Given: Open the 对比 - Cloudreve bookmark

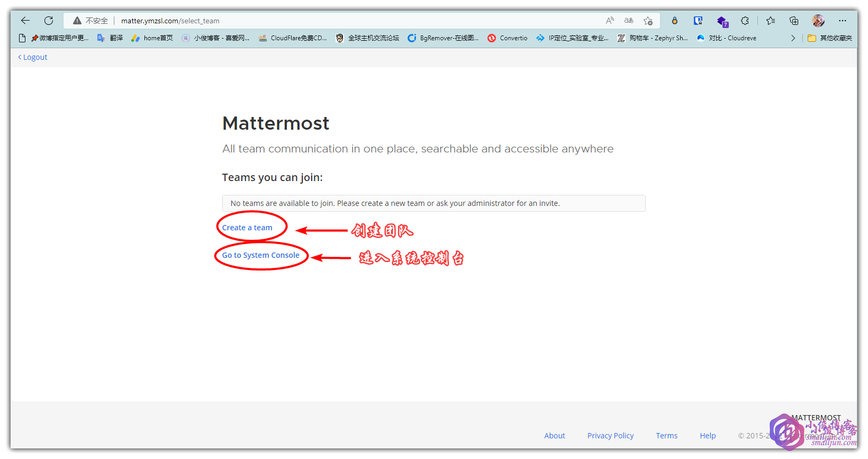Looking at the screenshot, I should 727,38.
